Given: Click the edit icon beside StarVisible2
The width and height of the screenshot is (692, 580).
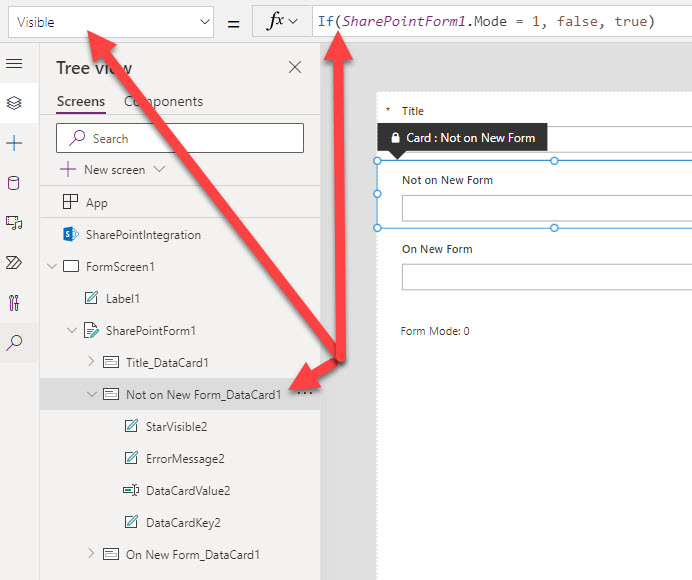Looking at the screenshot, I should [x=131, y=426].
